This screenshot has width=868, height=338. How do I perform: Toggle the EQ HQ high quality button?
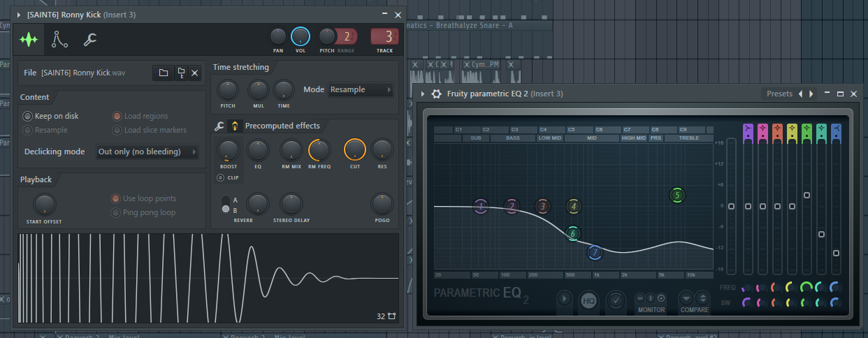[x=589, y=300]
